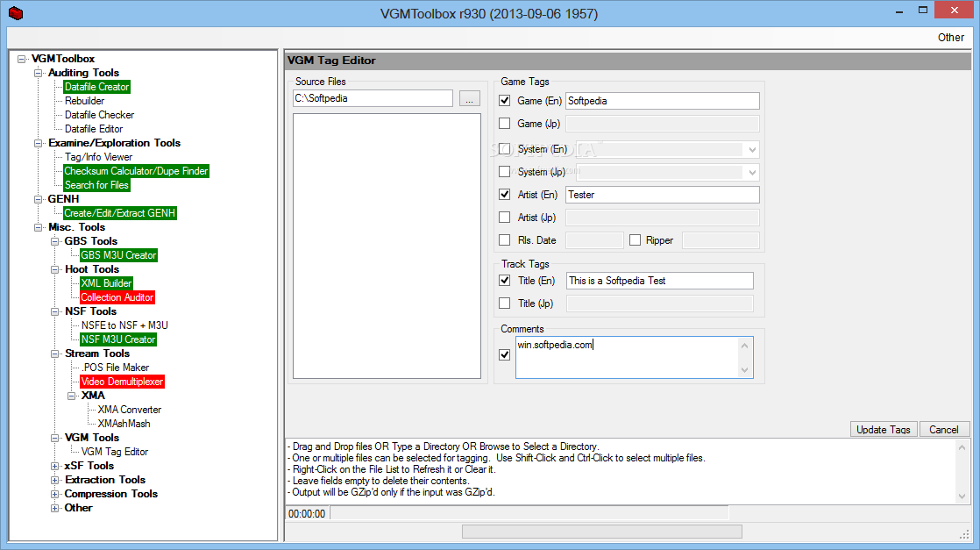980x550 pixels.
Task: Collapse the XMA node
Action: pos(71,396)
